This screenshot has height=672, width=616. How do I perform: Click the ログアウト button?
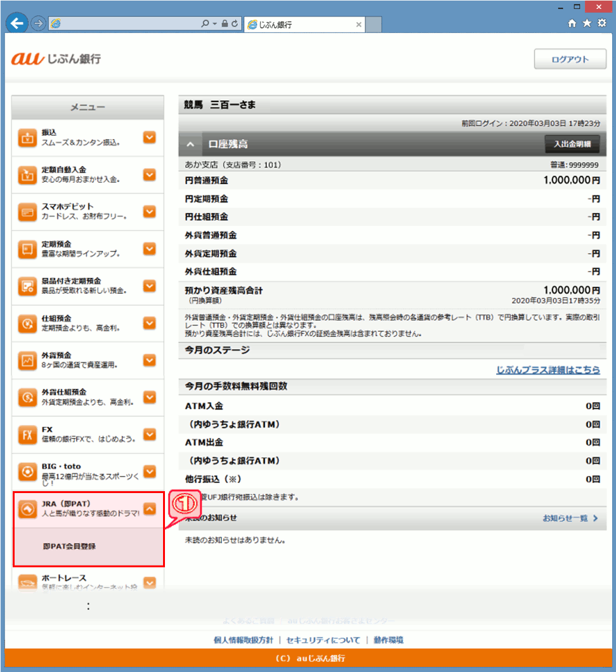click(570, 59)
